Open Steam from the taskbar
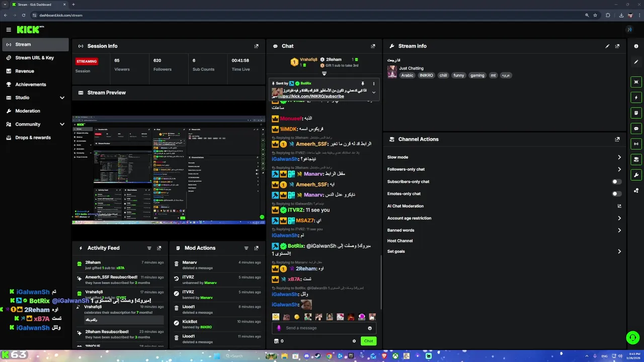Screen dimensions: 644x362 [x=317, y=356]
